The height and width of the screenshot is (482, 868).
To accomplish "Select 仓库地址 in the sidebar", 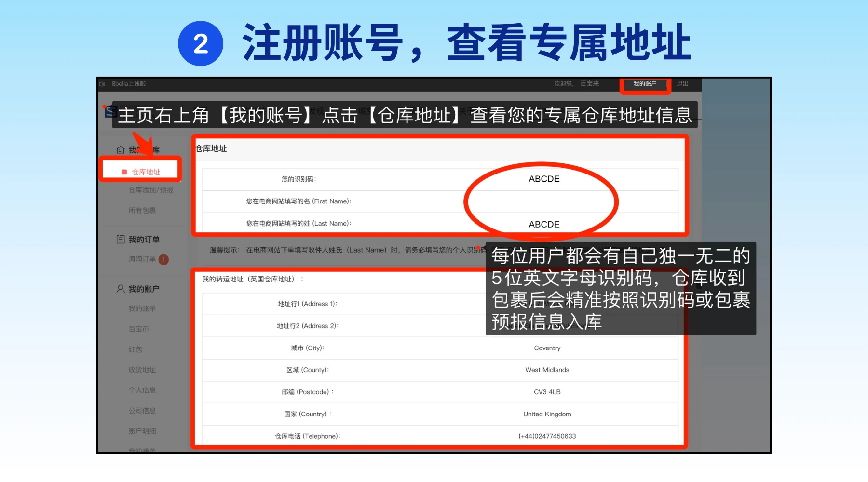I will (146, 172).
